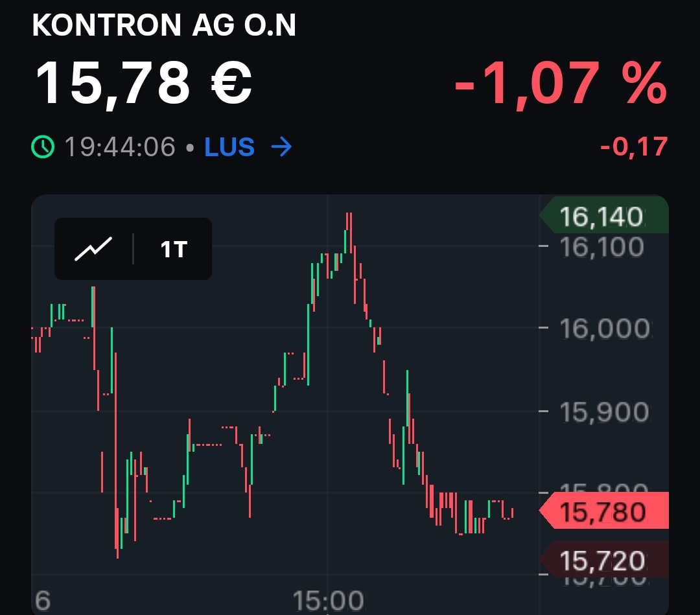Switch chart display using the trend-line toggle
The width and height of the screenshot is (700, 615).
click(x=95, y=248)
